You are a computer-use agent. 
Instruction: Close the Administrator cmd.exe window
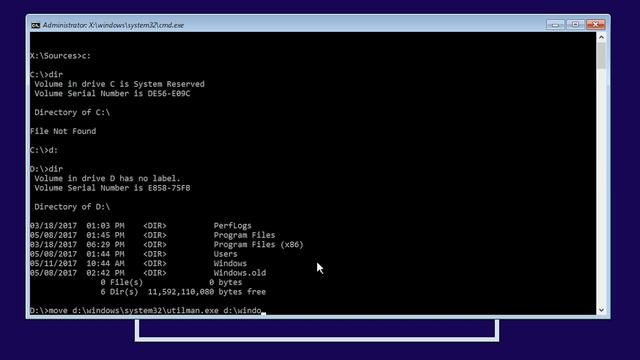(x=596, y=24)
